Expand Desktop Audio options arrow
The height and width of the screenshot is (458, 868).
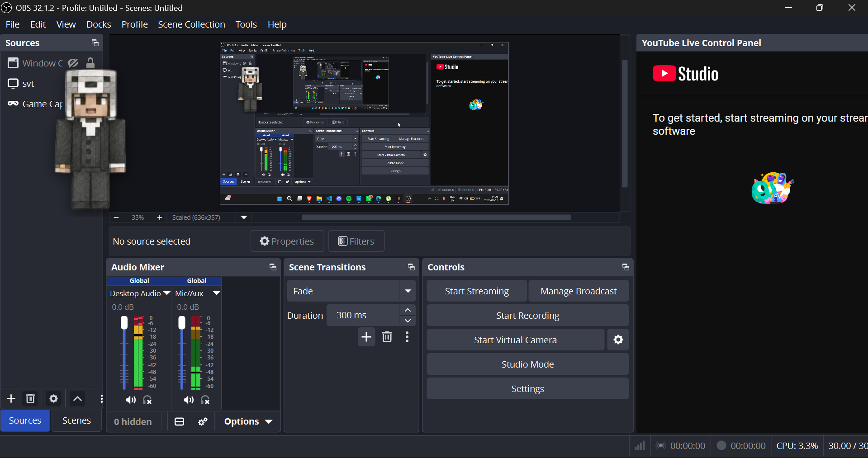pyautogui.click(x=167, y=293)
